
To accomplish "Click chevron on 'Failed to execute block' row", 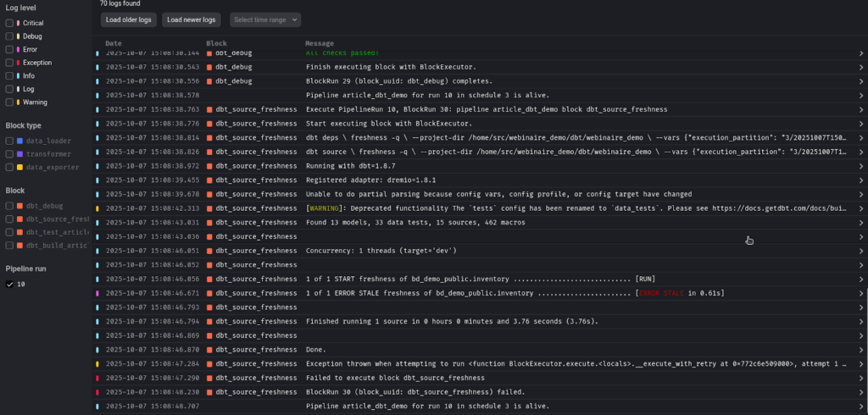I will point(860,378).
